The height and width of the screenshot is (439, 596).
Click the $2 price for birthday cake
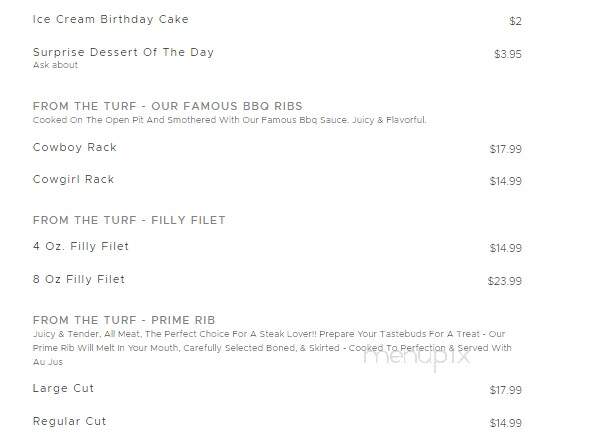point(515,21)
